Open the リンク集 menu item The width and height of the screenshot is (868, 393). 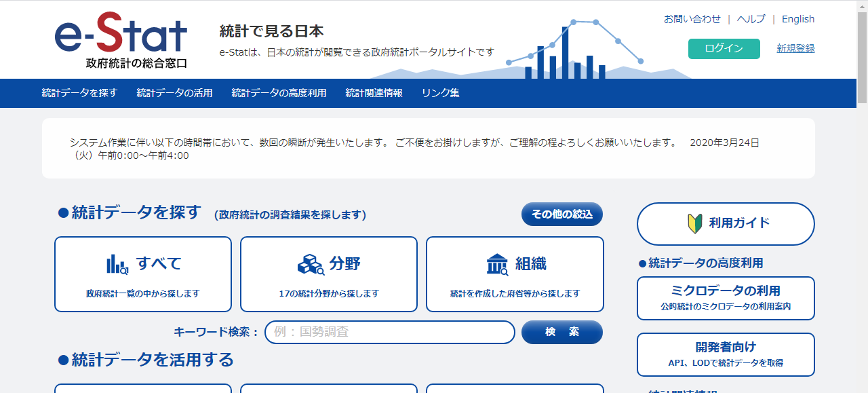pyautogui.click(x=440, y=93)
